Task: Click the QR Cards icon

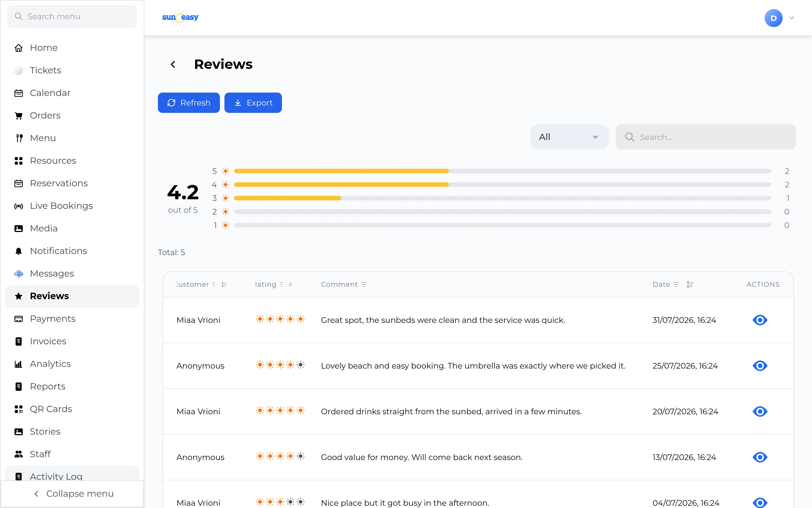Action: click(x=19, y=409)
